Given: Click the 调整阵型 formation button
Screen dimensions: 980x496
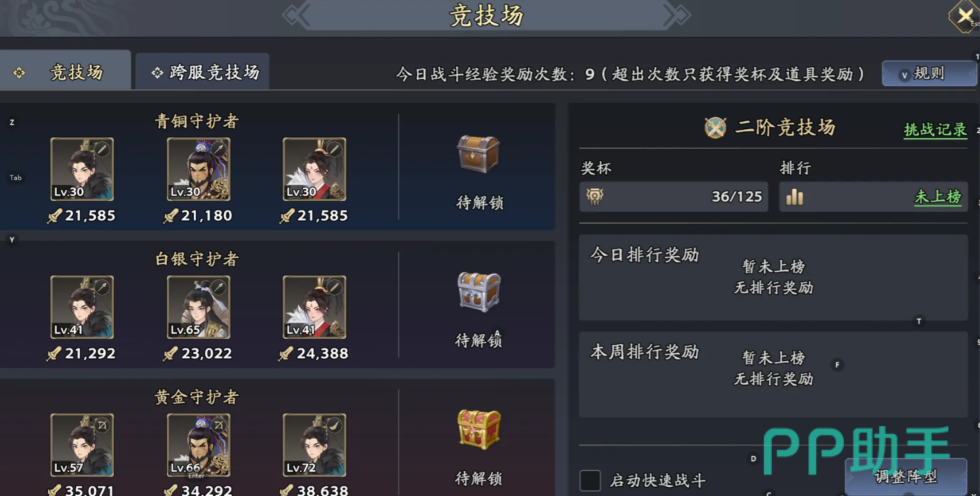Looking at the screenshot, I should [906, 477].
